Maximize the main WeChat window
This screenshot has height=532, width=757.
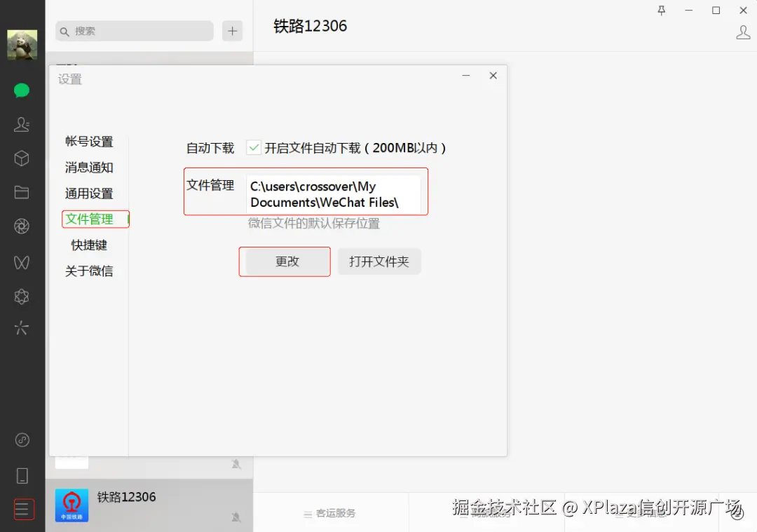[716, 10]
